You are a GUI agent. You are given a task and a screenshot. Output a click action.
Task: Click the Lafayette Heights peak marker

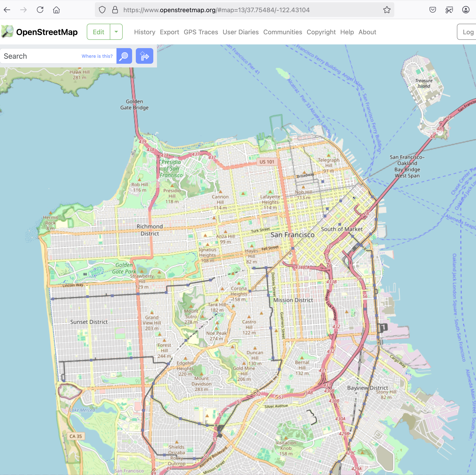270,192
